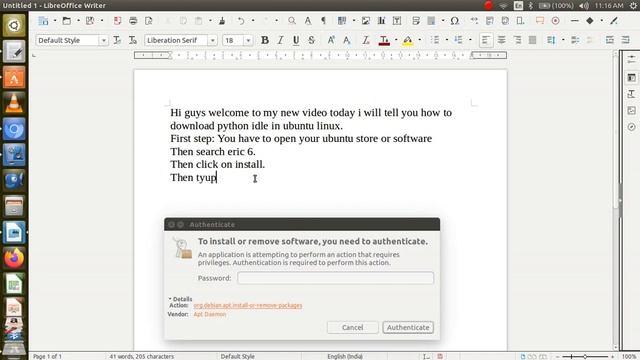
Task: Open paragraph style dropdown arrow
Action: click(103, 40)
